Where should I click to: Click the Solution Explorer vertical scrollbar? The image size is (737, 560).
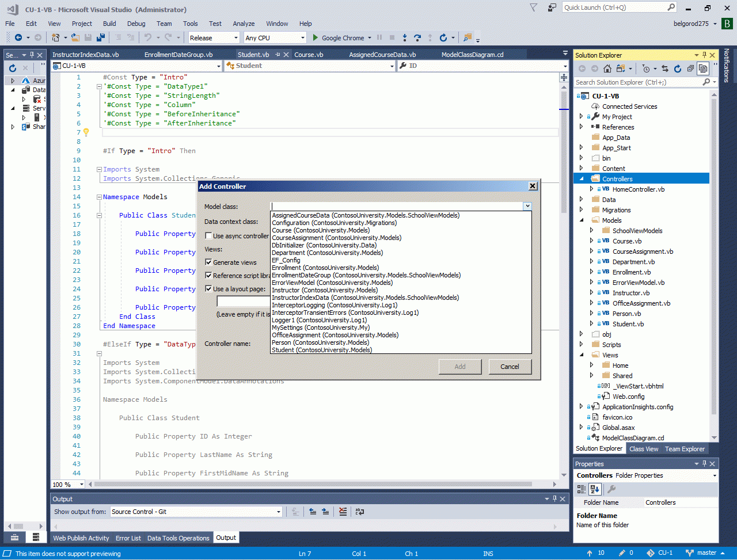pos(714,257)
